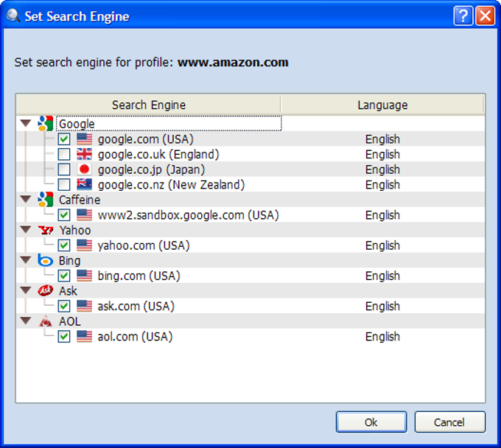
Task: Collapse the Yahoo tree group
Action: tap(26, 230)
